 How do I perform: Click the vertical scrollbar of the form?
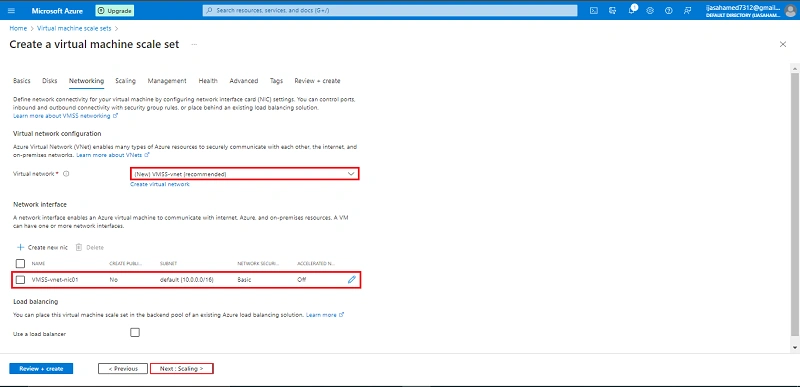tap(794, 204)
